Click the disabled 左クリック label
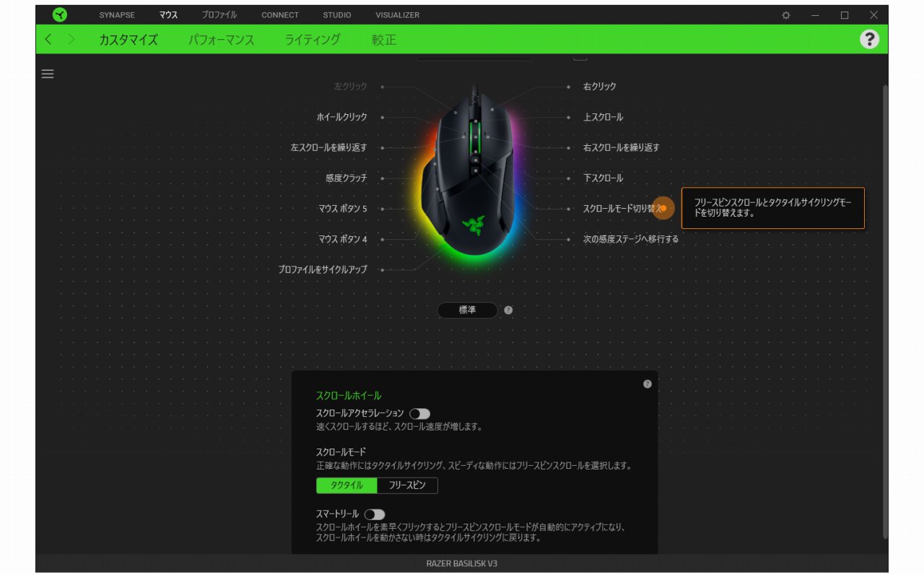The height and width of the screenshot is (575, 924). (x=350, y=87)
